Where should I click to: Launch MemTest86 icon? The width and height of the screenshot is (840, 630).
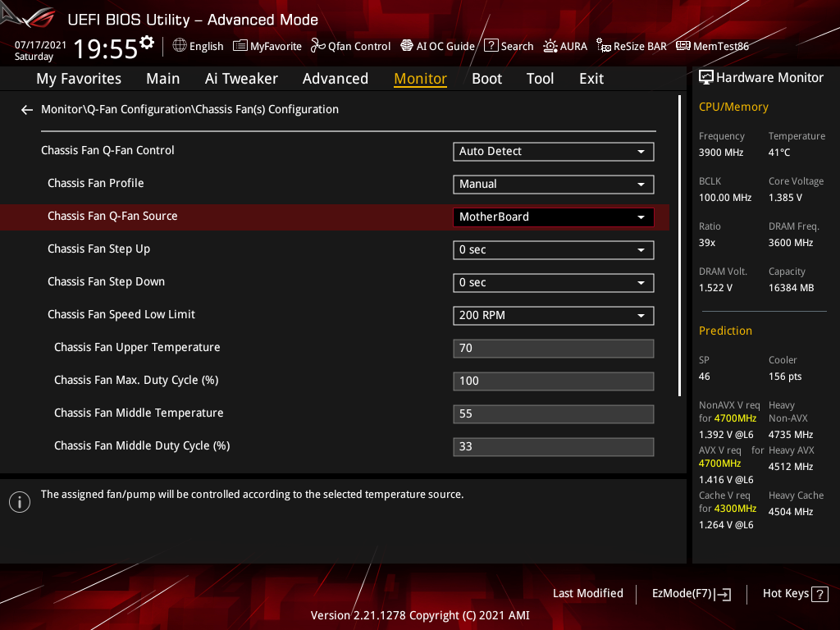click(x=683, y=46)
